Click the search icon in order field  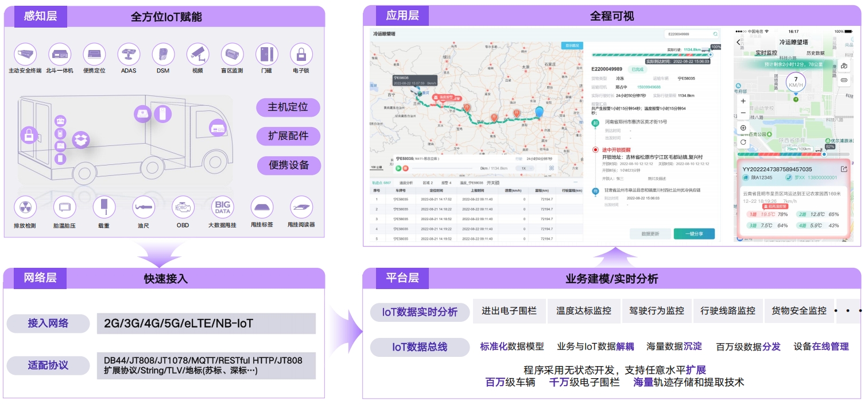(x=715, y=34)
